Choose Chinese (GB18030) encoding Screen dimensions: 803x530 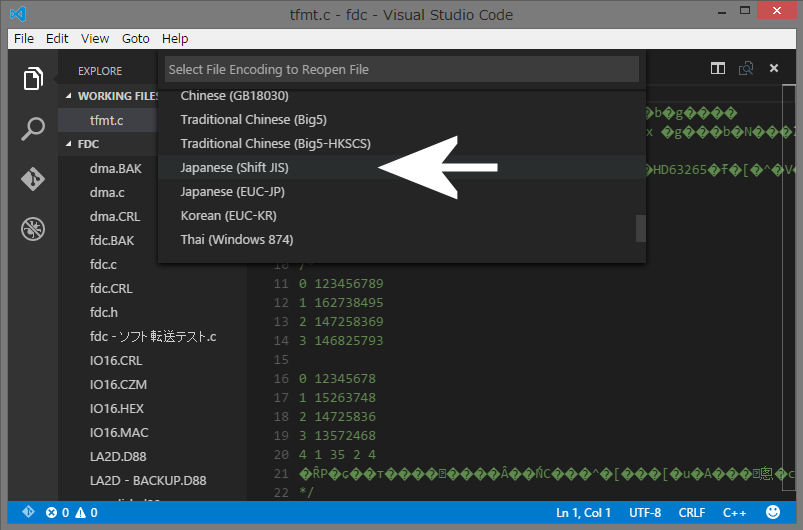[x=402, y=96]
